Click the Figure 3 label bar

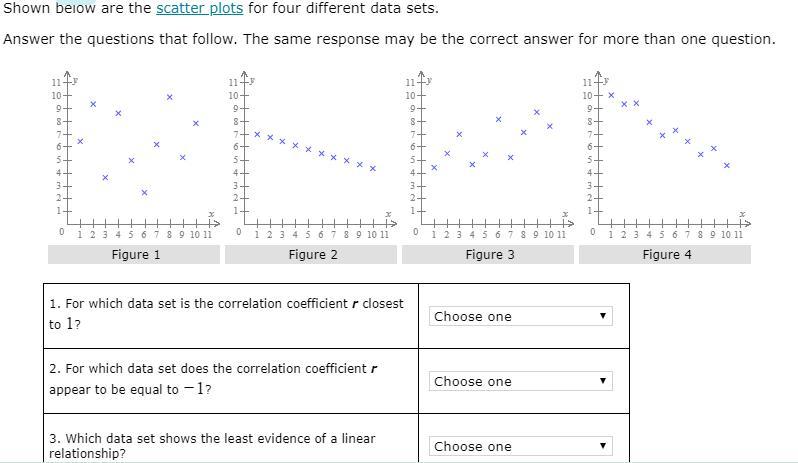[489, 255]
